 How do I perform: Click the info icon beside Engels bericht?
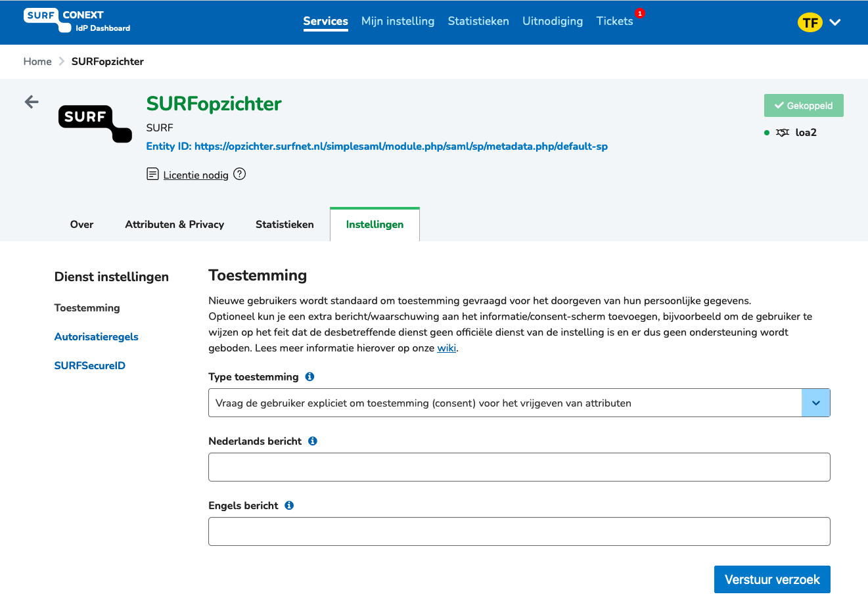289,506
